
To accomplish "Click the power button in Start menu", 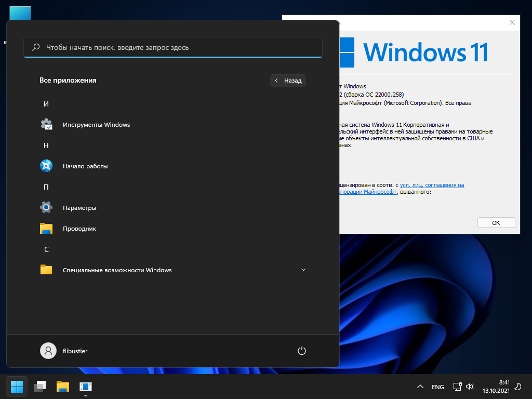I will pyautogui.click(x=301, y=351).
